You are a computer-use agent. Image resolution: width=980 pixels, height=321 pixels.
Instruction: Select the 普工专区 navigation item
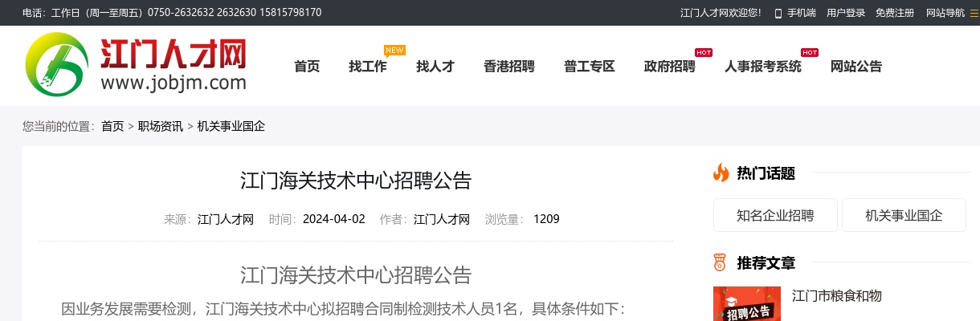click(x=590, y=67)
